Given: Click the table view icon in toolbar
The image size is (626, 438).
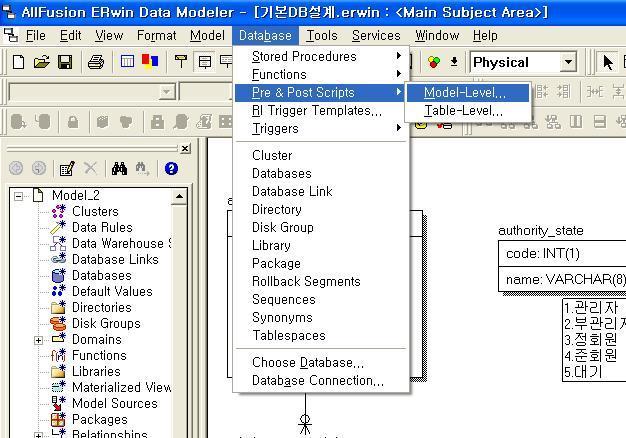Looking at the screenshot, I should [x=127, y=61].
